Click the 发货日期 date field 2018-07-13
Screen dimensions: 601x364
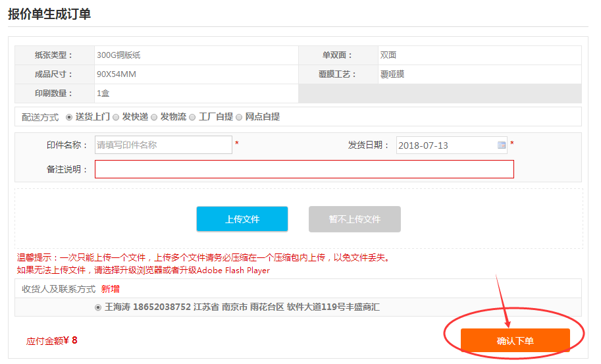pyautogui.click(x=446, y=145)
